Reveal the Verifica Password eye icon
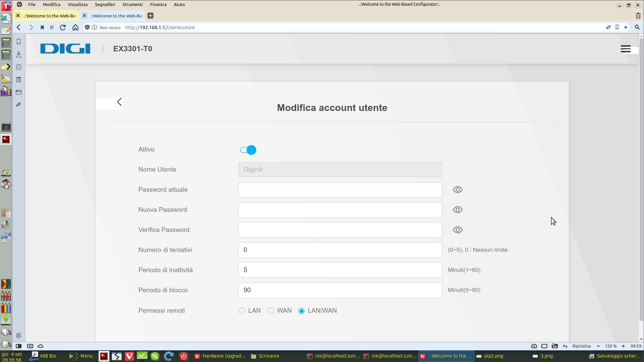Image resolution: width=644 pixels, height=362 pixels. pos(458,230)
